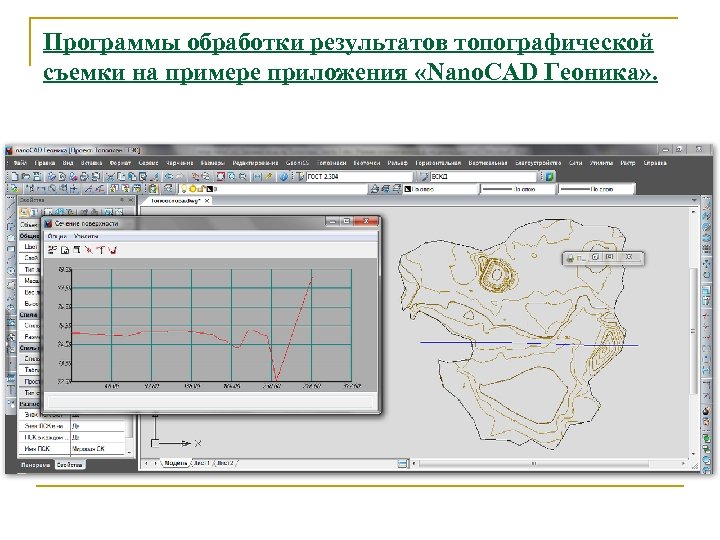Viewport: 720px width, 540px height.
Task: Open the Формат menu
Action: pyautogui.click(x=120, y=163)
